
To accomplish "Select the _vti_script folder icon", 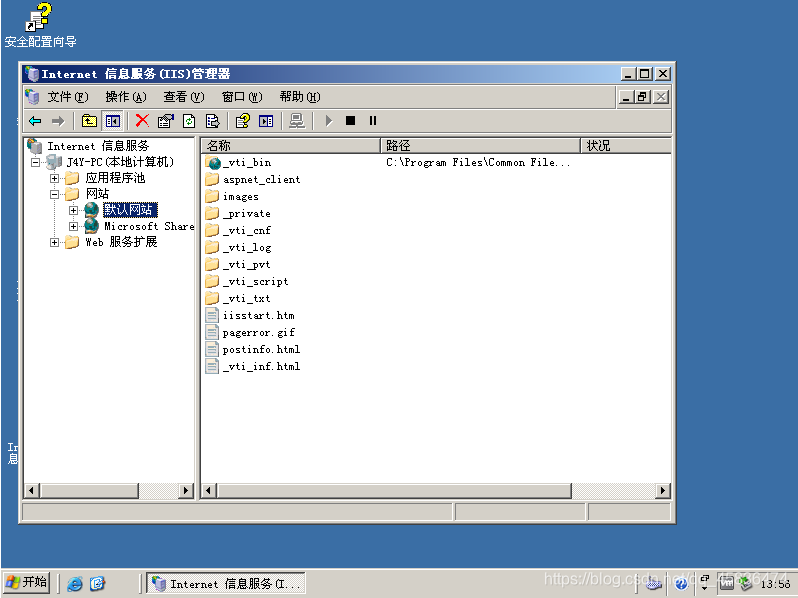I will tap(212, 281).
